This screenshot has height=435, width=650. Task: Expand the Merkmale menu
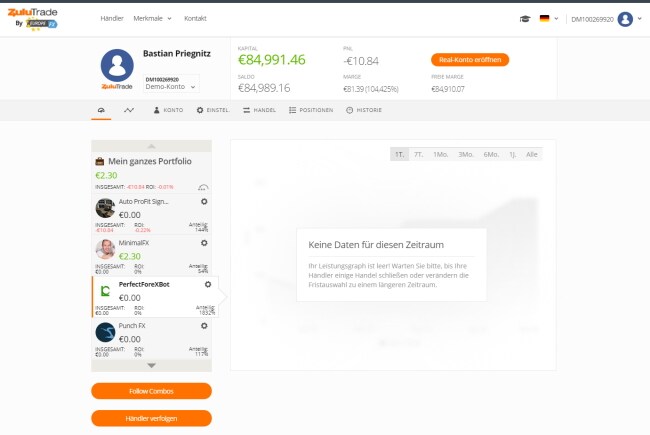click(152, 18)
